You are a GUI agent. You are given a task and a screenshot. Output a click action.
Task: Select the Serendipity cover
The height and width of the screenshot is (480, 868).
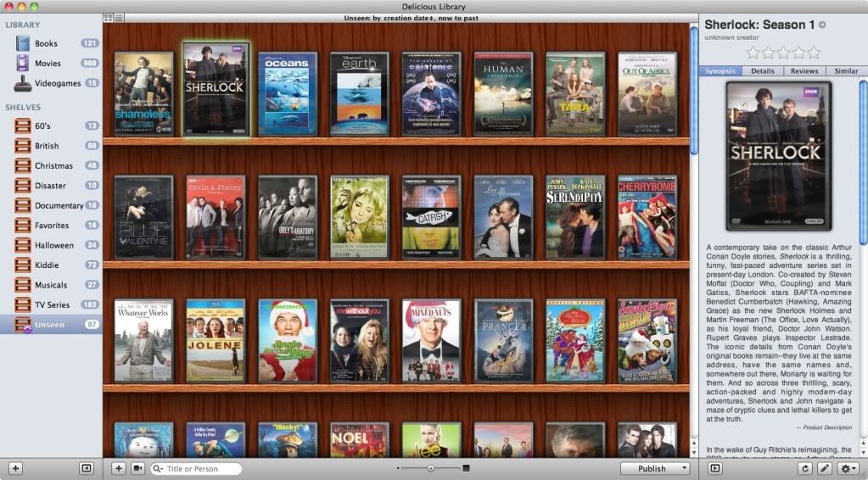tap(575, 217)
